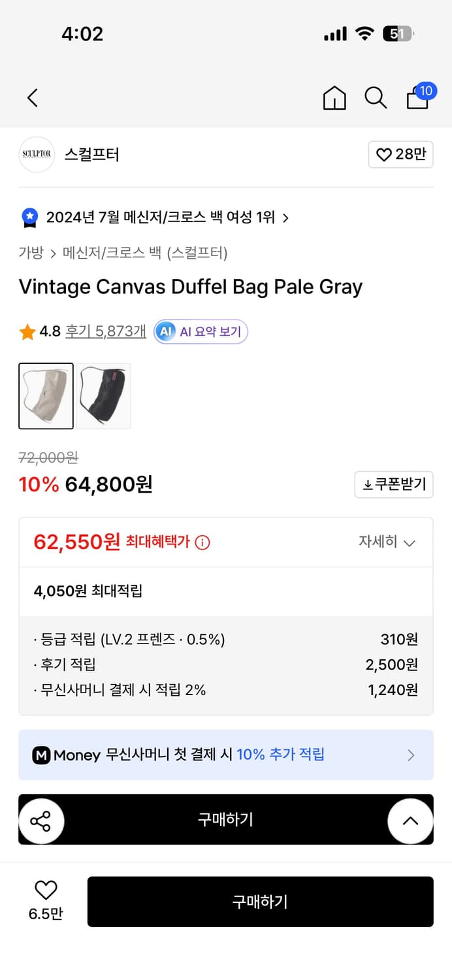Open the share icon next to 구매하기

coord(42,819)
